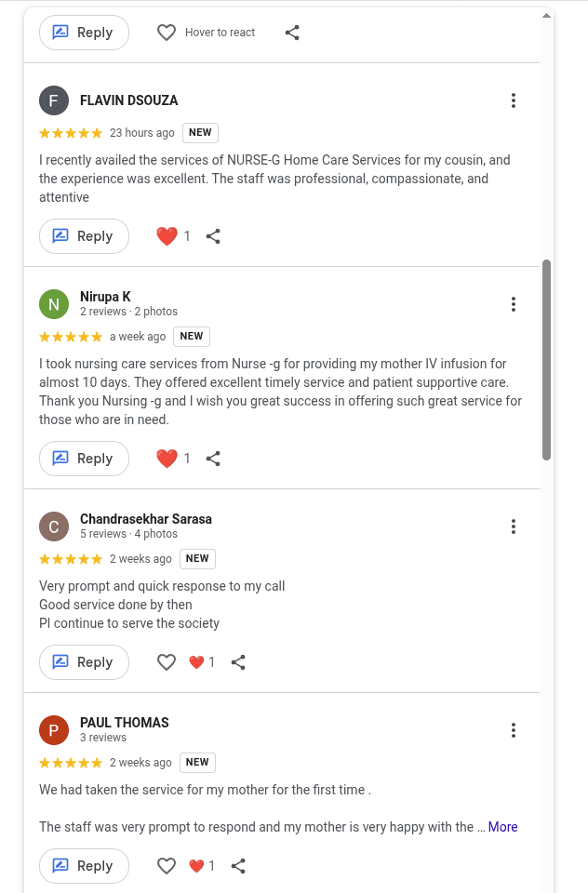The width and height of the screenshot is (588, 893).
Task: Open the three-dot menu on Nirupa K's review
Action: coord(514,304)
